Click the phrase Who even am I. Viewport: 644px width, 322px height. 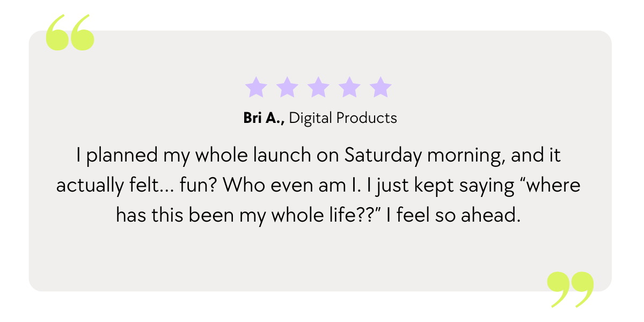tap(288, 186)
